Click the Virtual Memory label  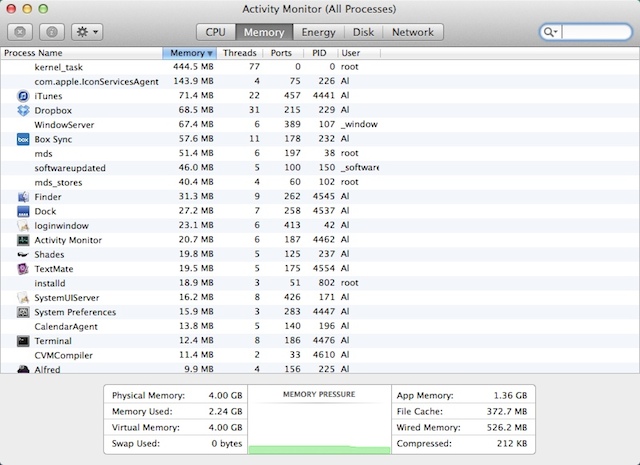(x=146, y=427)
